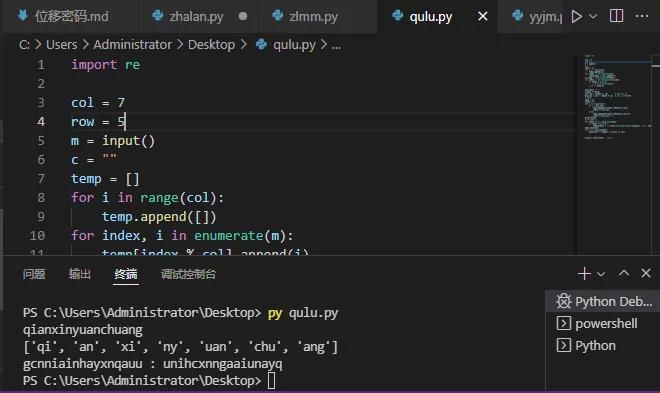Viewport: 660px width, 393px height.
Task: Click the Python terminal icon
Action: click(x=564, y=345)
